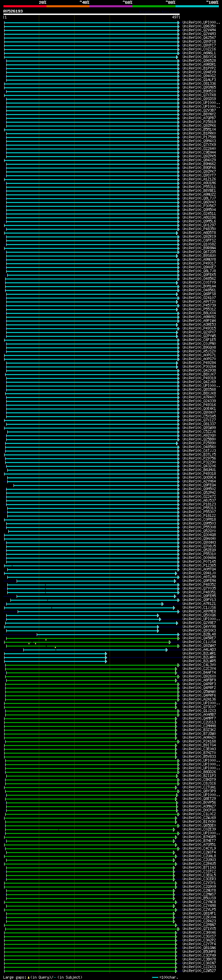Select hit label UniRef100_Q9XFC8

point(199,41)
